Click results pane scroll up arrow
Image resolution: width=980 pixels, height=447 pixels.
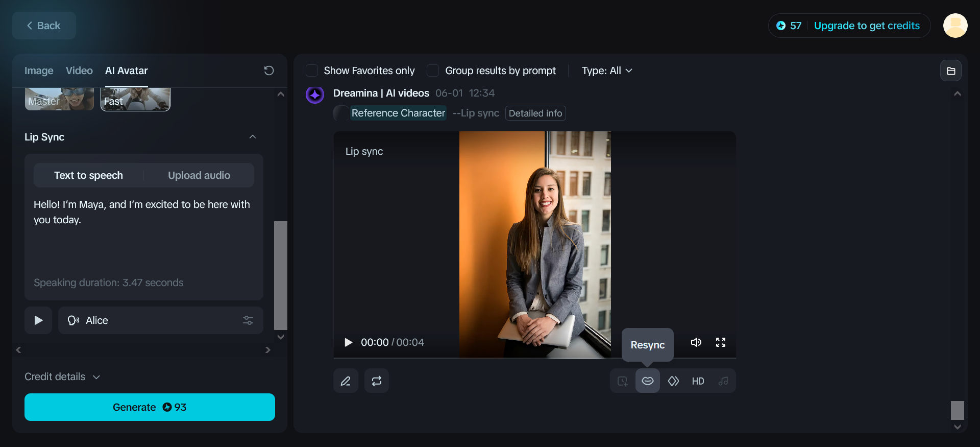click(x=958, y=94)
